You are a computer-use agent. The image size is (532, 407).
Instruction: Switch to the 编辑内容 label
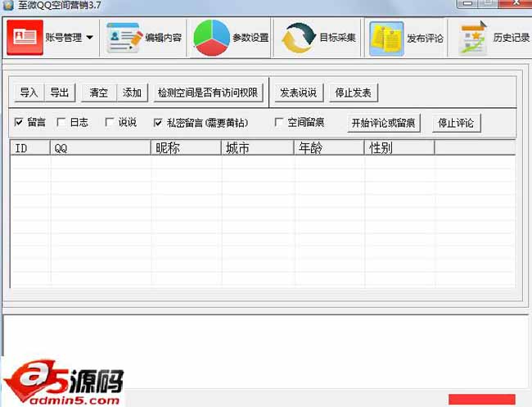tap(164, 38)
